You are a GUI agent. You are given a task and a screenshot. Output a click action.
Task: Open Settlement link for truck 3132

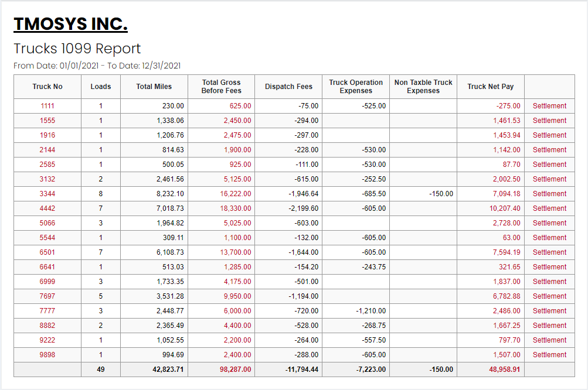[x=549, y=179]
